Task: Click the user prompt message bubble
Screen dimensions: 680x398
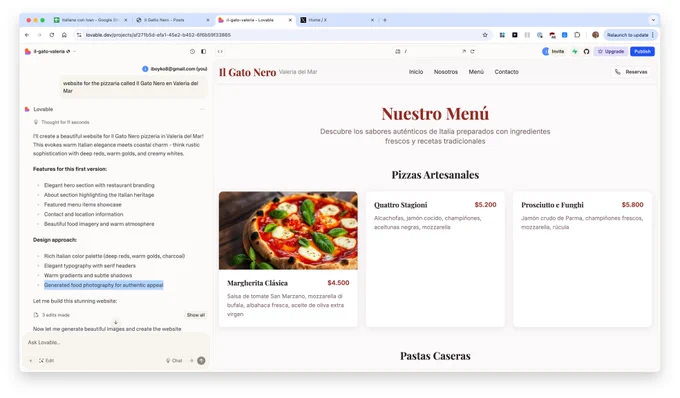Action: tap(133, 87)
